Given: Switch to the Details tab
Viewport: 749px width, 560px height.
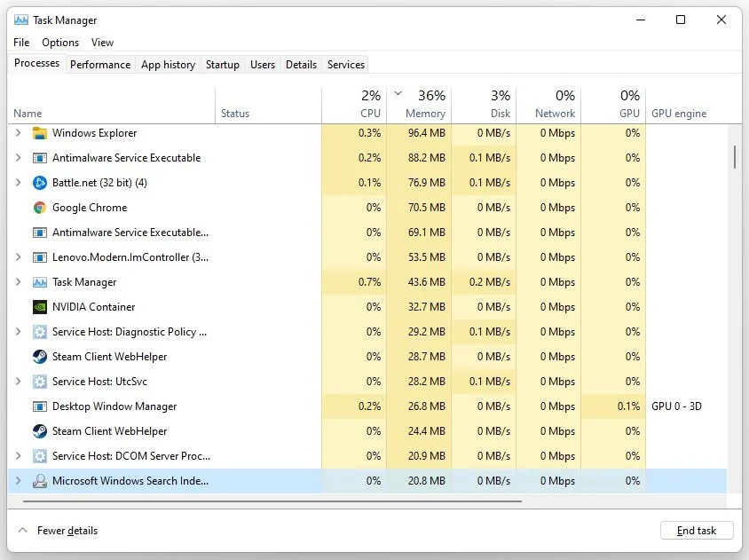Looking at the screenshot, I should (301, 65).
